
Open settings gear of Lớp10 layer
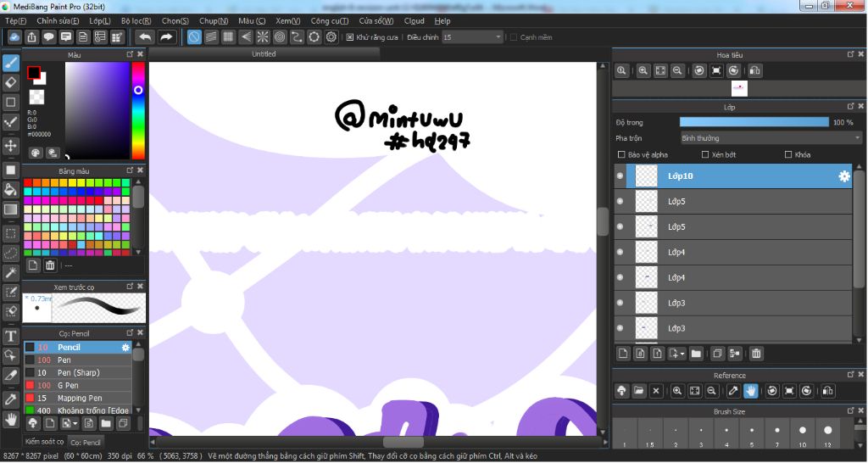tap(843, 176)
